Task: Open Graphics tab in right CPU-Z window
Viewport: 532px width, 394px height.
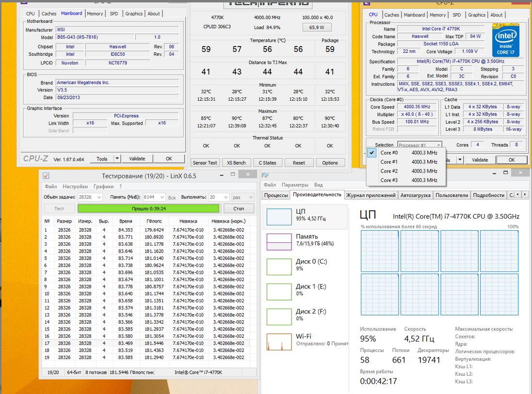Action: click(x=477, y=15)
